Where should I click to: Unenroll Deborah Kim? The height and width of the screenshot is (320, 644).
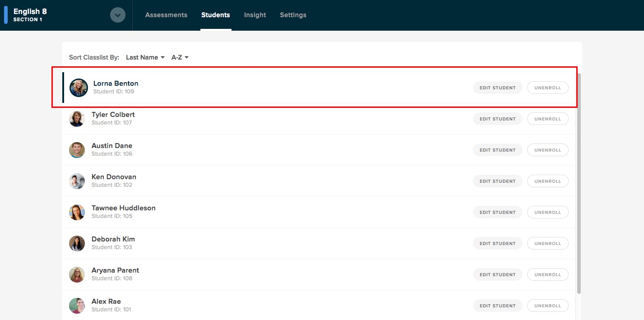[x=547, y=243]
